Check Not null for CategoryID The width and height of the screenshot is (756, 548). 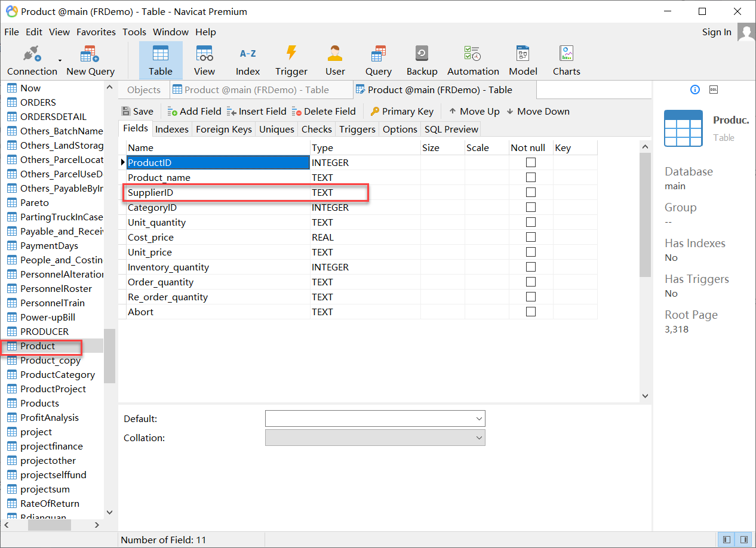[x=531, y=207]
